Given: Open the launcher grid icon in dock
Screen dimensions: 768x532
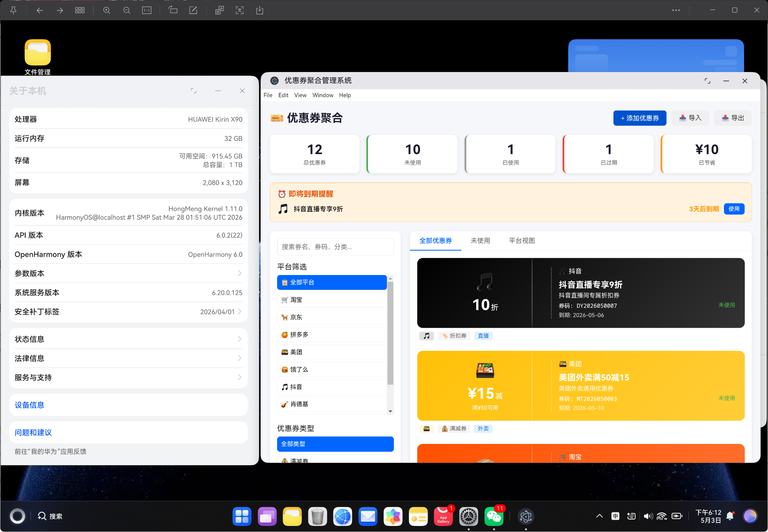Looking at the screenshot, I should [242, 516].
